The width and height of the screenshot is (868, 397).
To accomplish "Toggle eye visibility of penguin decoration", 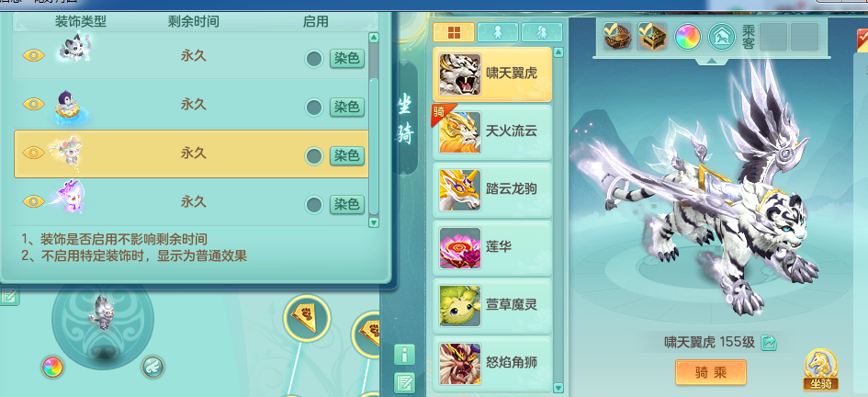I will (34, 104).
